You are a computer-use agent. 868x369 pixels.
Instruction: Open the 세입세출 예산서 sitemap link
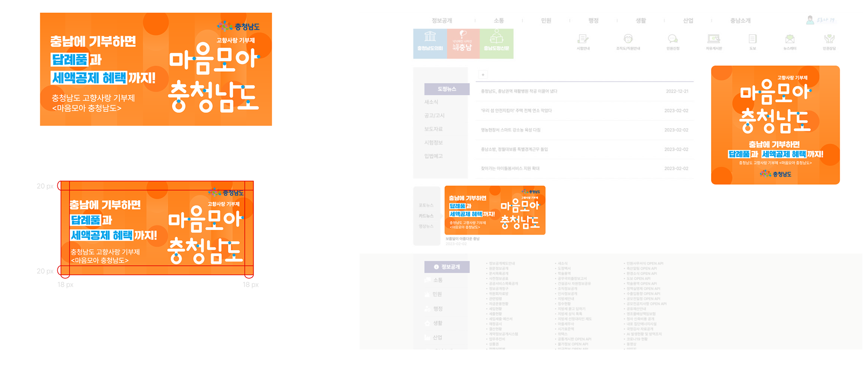coord(500,319)
